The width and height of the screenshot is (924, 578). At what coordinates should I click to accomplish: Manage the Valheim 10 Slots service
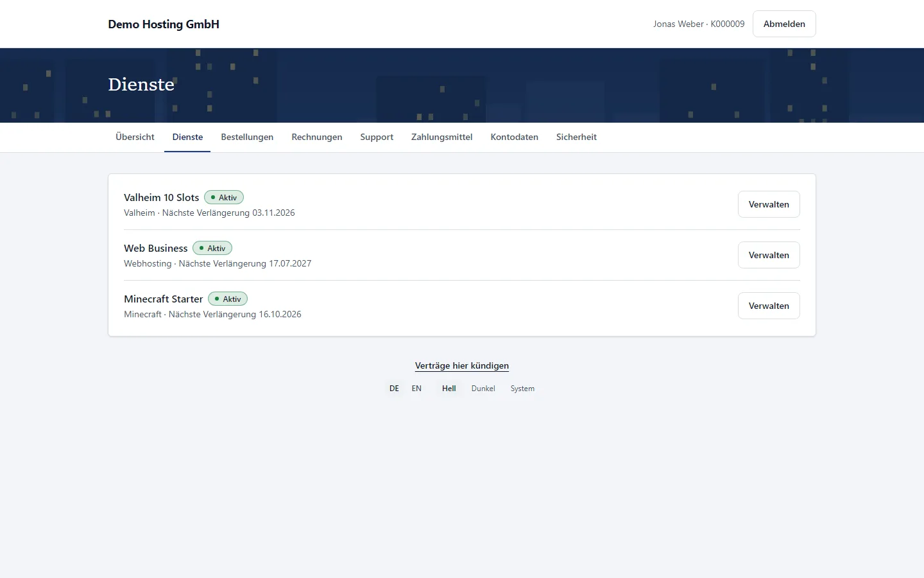(769, 204)
